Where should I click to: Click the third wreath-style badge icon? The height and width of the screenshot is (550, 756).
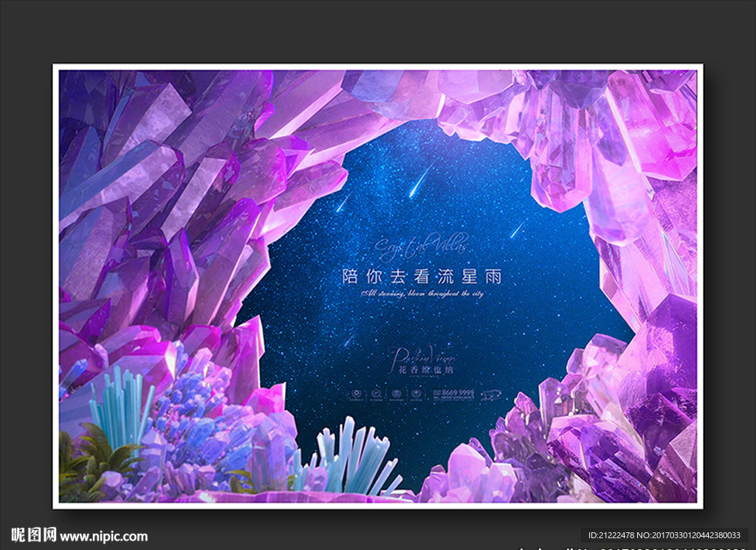(x=396, y=393)
